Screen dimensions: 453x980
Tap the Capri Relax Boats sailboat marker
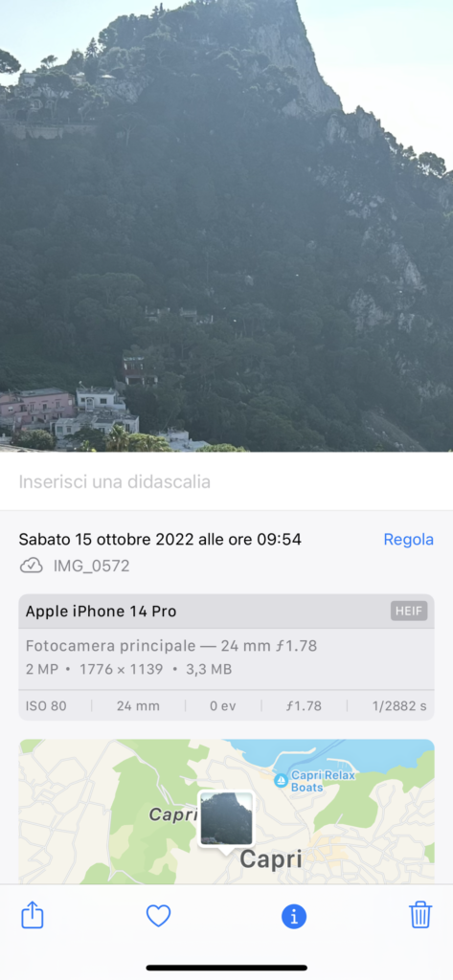(282, 780)
